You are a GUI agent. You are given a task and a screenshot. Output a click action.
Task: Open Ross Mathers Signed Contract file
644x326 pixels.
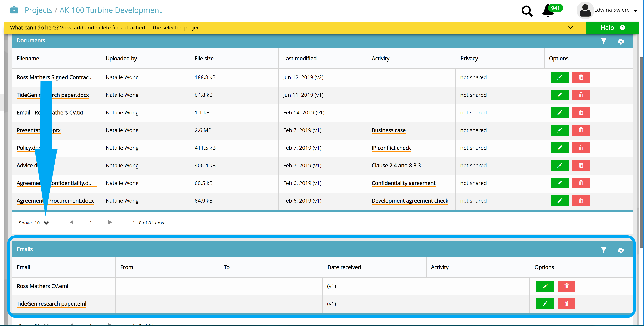click(x=54, y=77)
